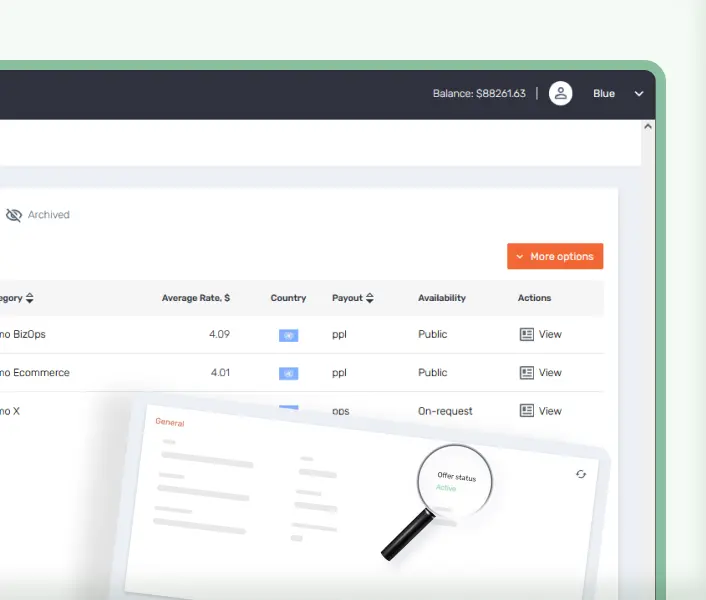Screen dimensions: 706x600
Task: Click the Active offer status label
Action: (x=445, y=488)
